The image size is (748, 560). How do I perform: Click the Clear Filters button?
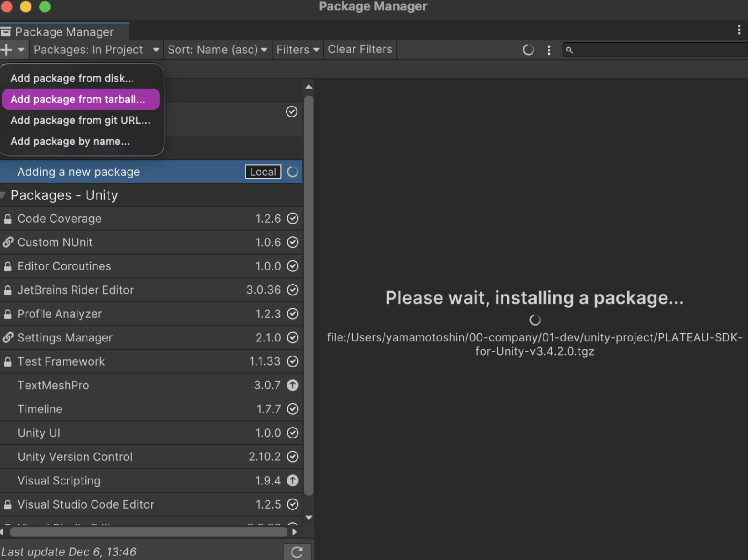click(x=360, y=50)
